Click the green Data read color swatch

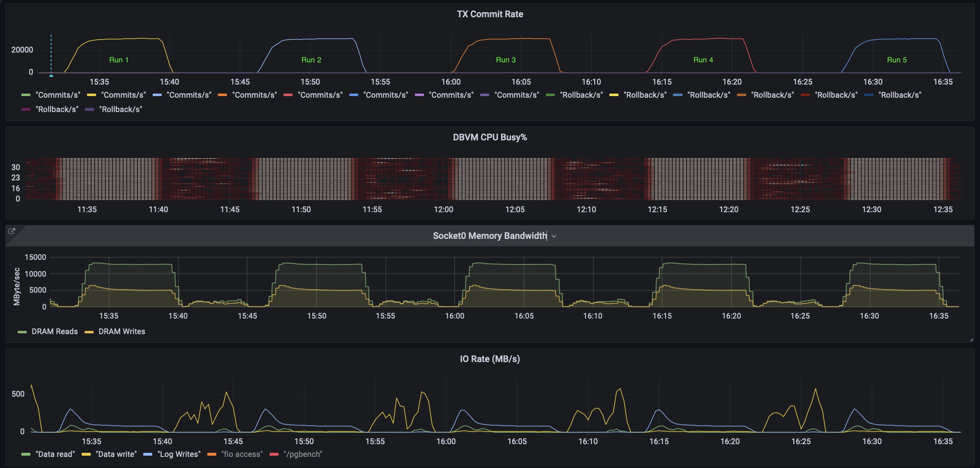25,454
